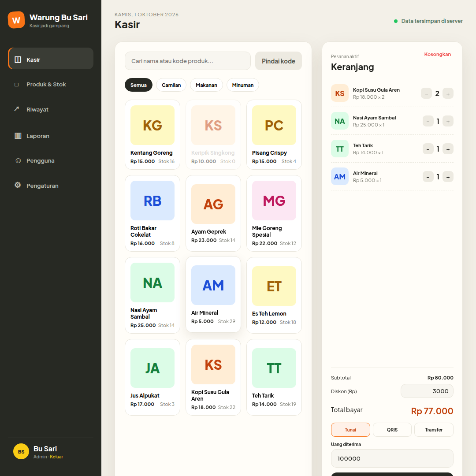Add Roti Bakar Cokelat via its RB tile

152,201
